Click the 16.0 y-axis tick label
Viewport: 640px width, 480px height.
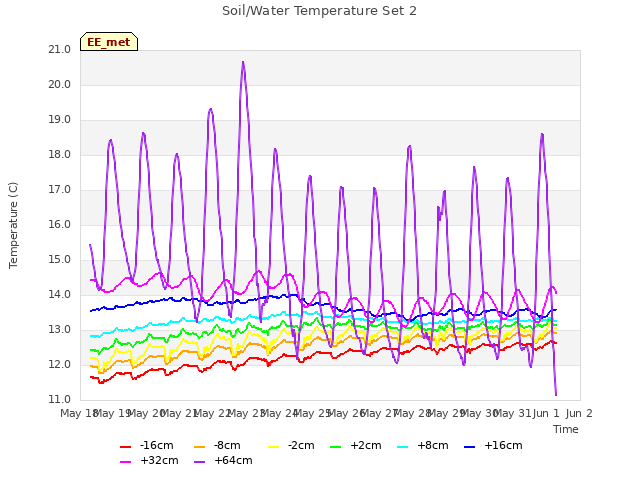tap(60, 225)
